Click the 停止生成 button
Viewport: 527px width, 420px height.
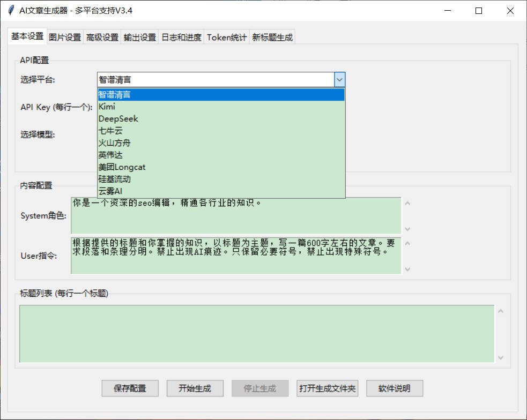coord(260,388)
